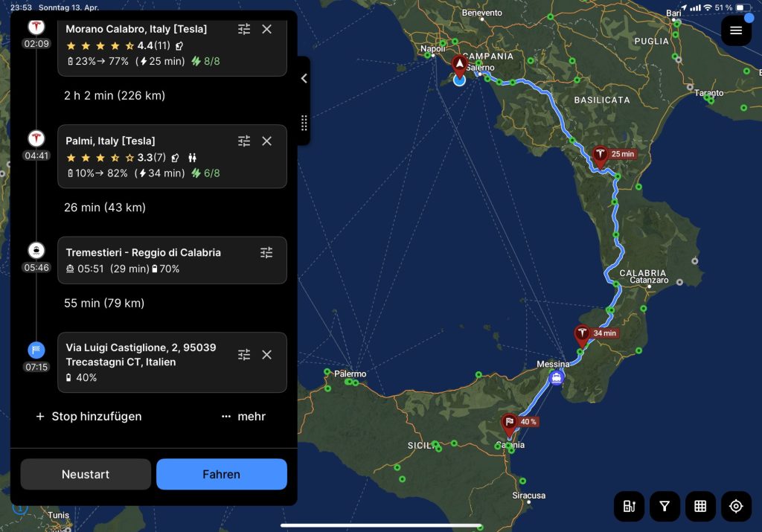Viewport: 762px width, 532px height.
Task: Open stop settings for Palmi charger
Action: click(244, 141)
